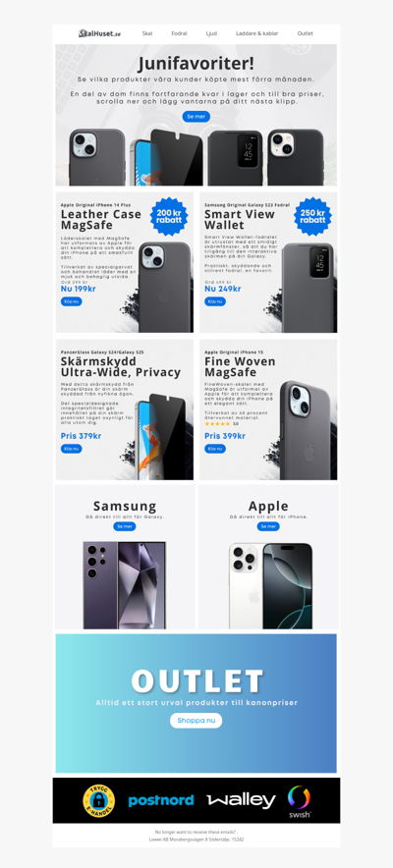Open the Trygg E-handel badge
The width and height of the screenshot is (393, 868).
pyautogui.click(x=98, y=800)
